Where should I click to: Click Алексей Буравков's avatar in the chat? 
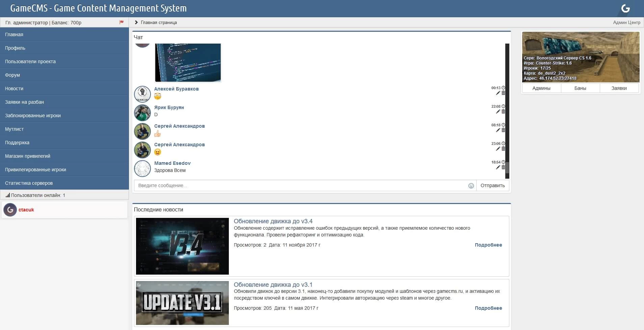(142, 94)
